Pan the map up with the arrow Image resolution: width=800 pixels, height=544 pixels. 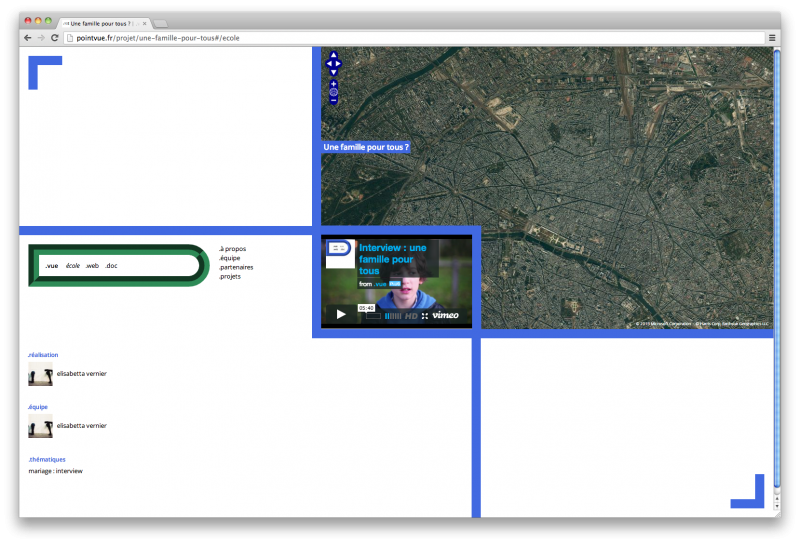334,56
